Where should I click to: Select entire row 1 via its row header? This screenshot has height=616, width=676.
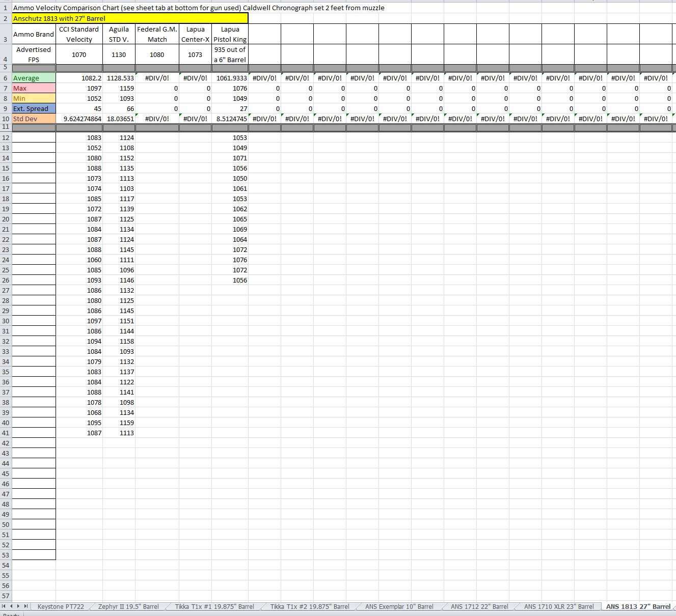coord(6,8)
